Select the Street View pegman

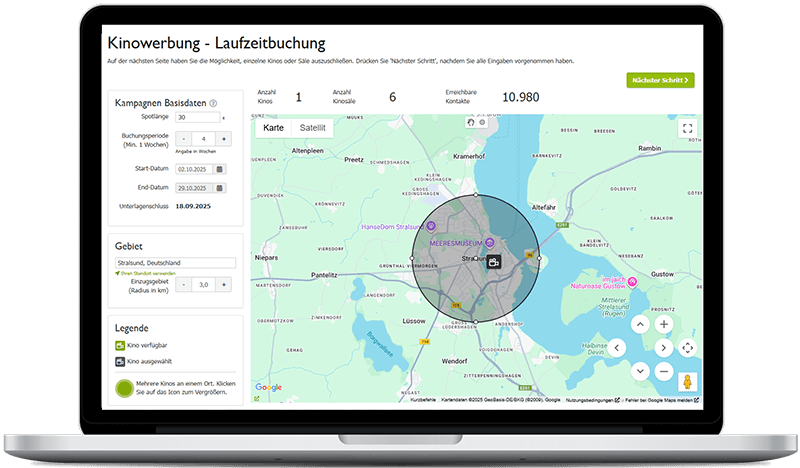pyautogui.click(x=687, y=382)
